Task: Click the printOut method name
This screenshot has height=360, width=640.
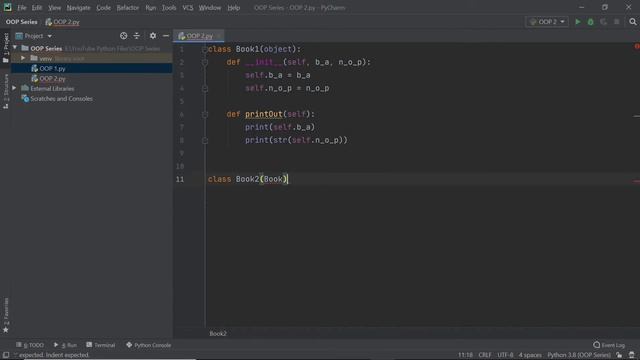Action: point(264,114)
